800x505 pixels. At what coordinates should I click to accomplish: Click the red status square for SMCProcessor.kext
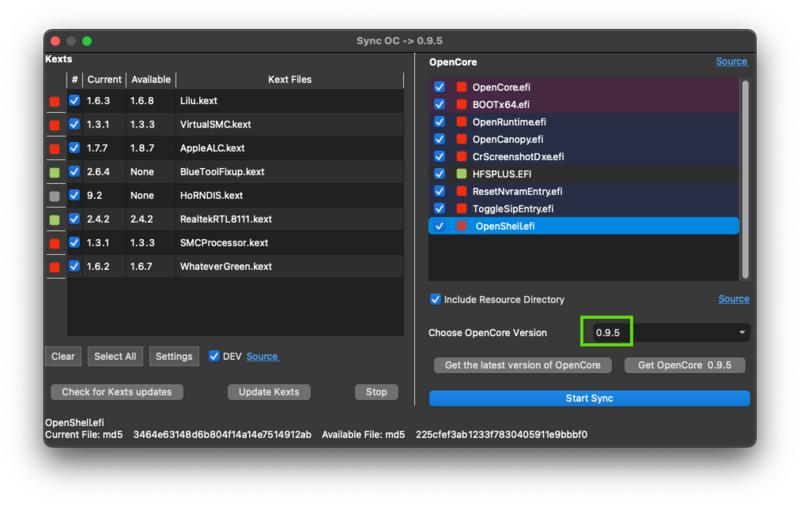click(55, 243)
